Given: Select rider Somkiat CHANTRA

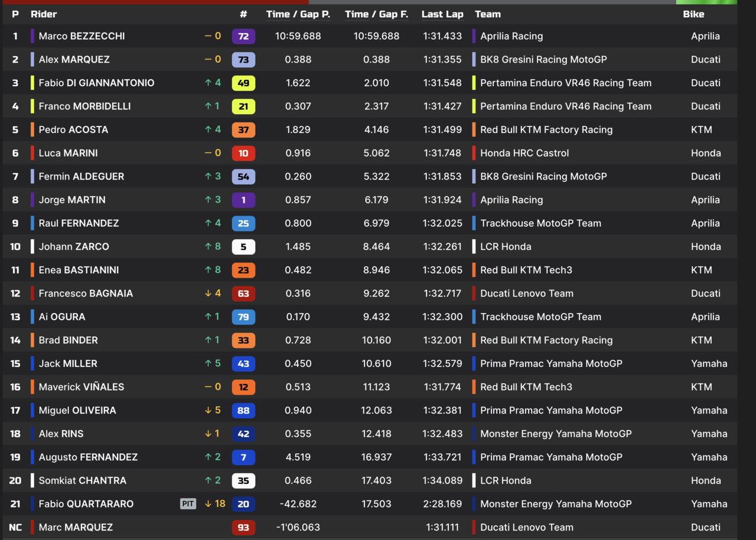Looking at the screenshot, I should (82, 480).
